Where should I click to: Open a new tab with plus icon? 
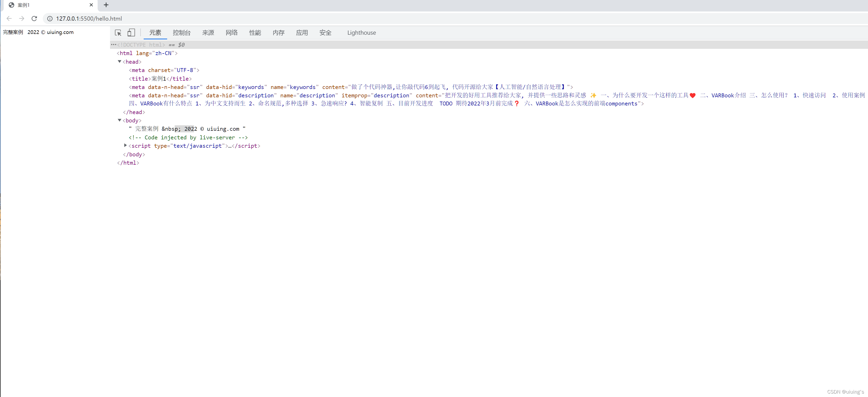[106, 5]
